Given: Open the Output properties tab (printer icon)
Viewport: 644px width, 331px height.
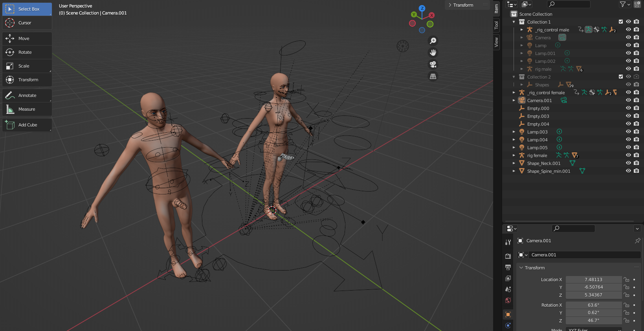Looking at the screenshot, I should [x=508, y=267].
